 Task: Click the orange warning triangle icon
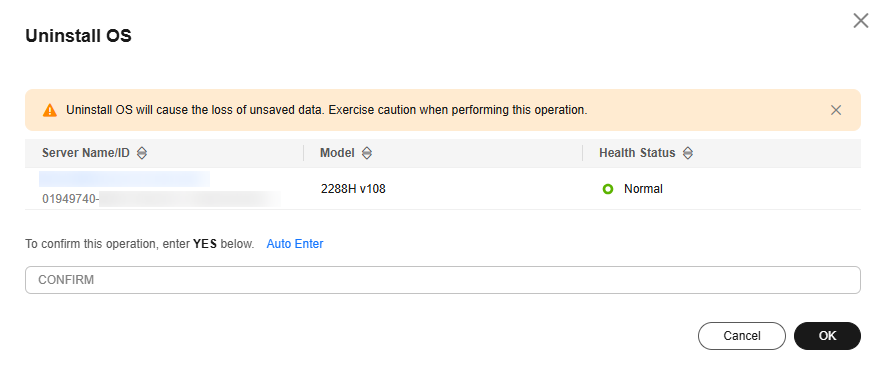tap(50, 110)
